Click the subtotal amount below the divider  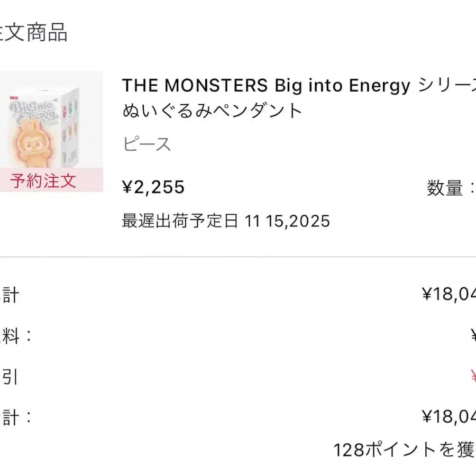448,294
